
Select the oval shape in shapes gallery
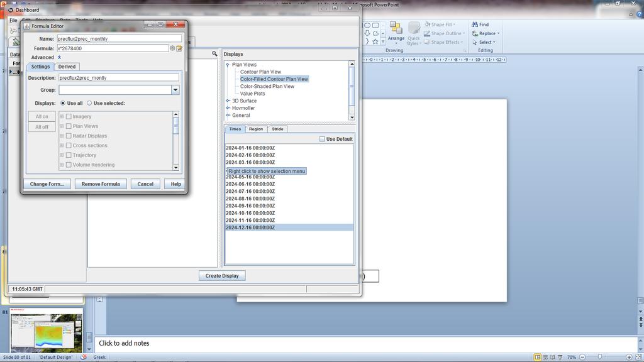(367, 25)
